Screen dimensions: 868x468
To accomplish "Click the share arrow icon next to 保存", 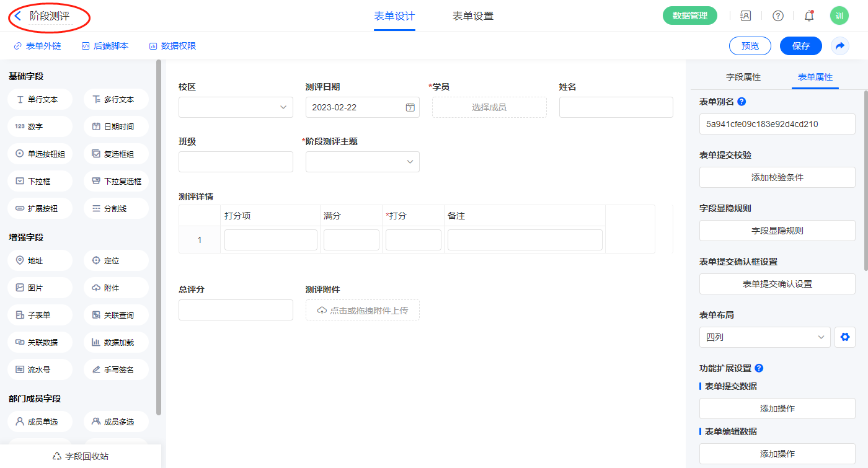I will coord(840,46).
